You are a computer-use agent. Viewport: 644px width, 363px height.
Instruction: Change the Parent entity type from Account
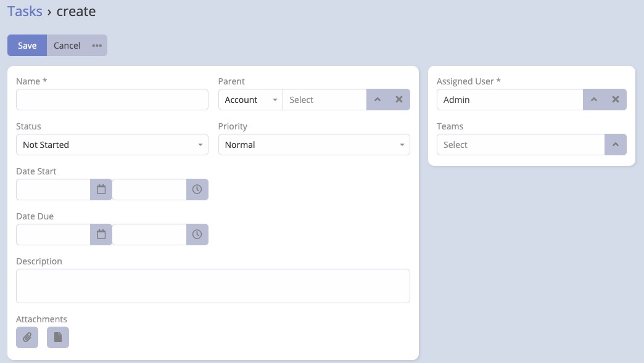250,99
